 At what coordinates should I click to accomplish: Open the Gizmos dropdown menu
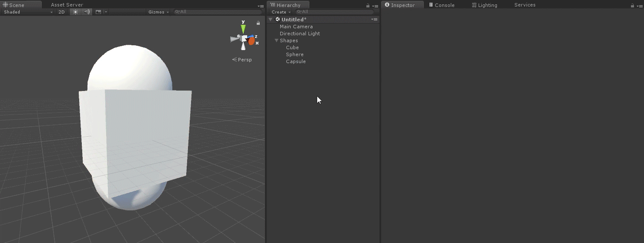158,12
